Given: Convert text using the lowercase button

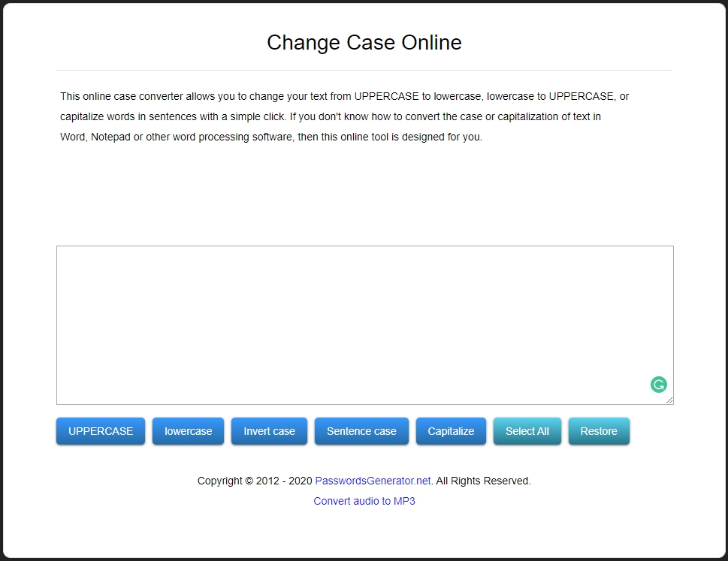Looking at the screenshot, I should pyautogui.click(x=188, y=431).
